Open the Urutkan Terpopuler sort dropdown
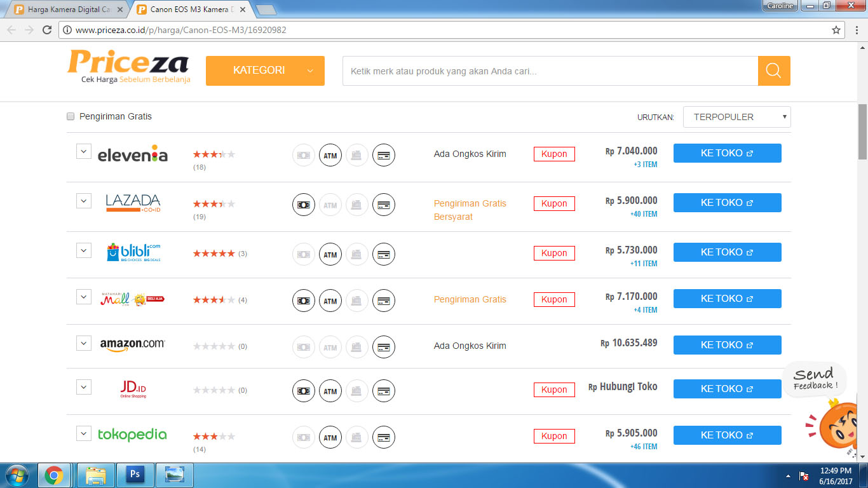Screen dimensions: 868x488 click(x=736, y=117)
